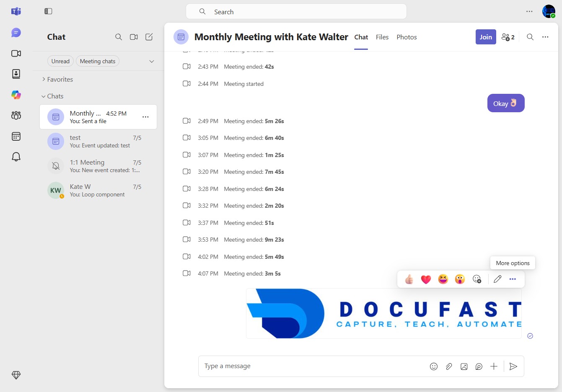
Task: Start a Meet now video call
Action: 134,37
